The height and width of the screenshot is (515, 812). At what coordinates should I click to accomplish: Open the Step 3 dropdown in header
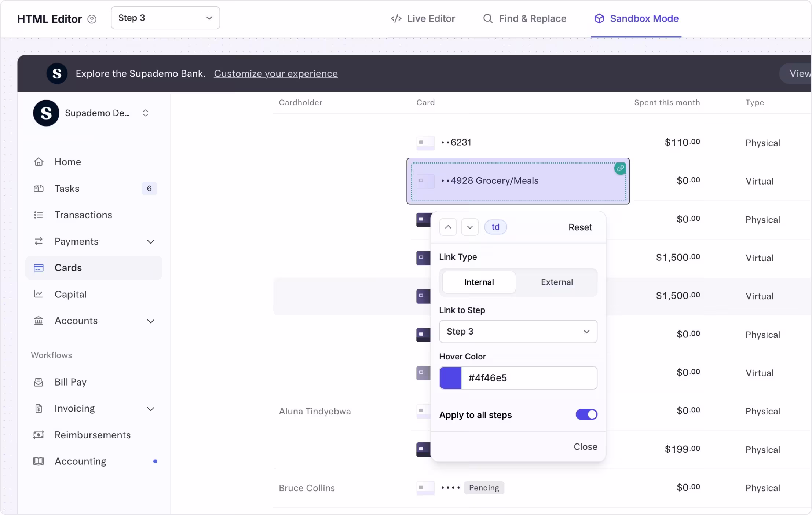(x=165, y=18)
